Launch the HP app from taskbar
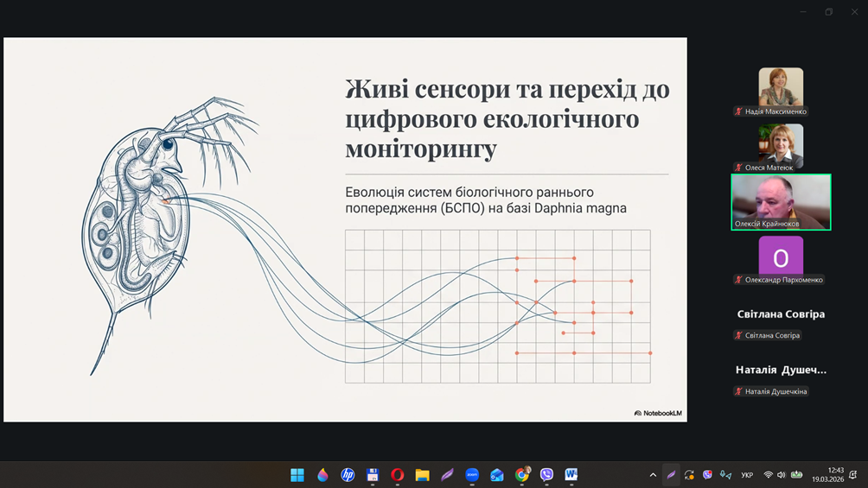Viewport: 868px width, 488px height. pyautogui.click(x=348, y=474)
